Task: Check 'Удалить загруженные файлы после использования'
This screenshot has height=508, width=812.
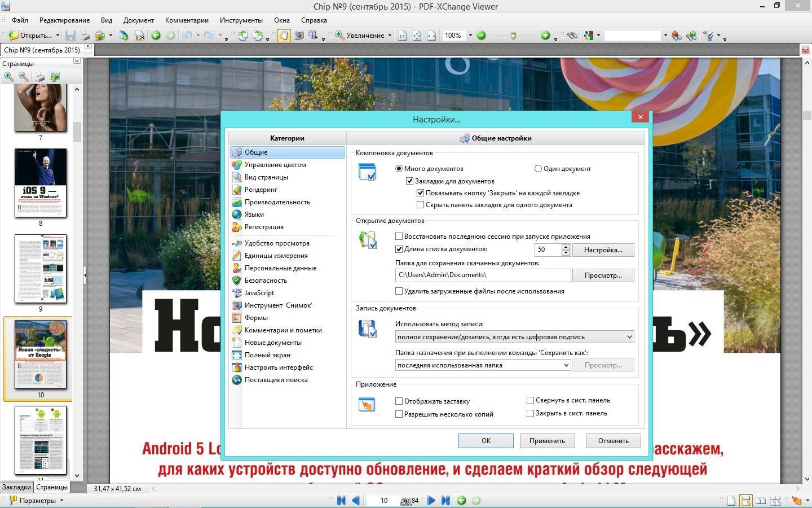Action: pos(399,291)
